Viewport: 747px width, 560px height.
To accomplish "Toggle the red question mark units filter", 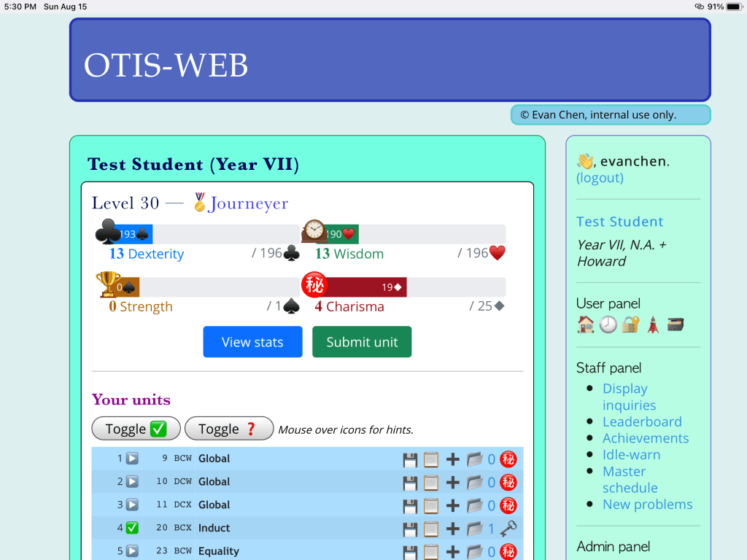I will tap(228, 429).
